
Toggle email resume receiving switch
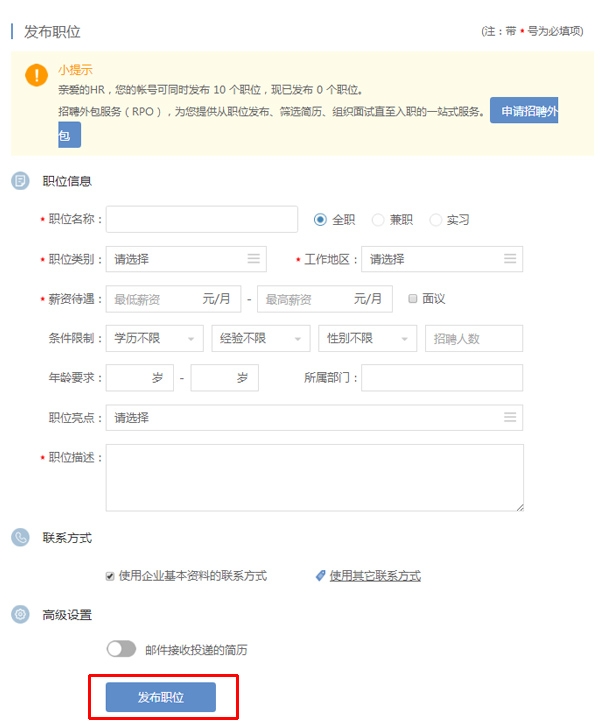click(121, 649)
